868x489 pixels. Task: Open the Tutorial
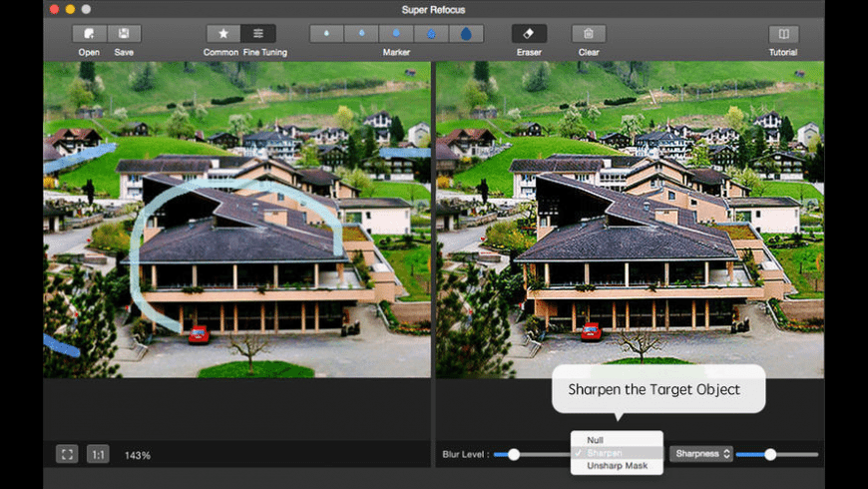783,34
